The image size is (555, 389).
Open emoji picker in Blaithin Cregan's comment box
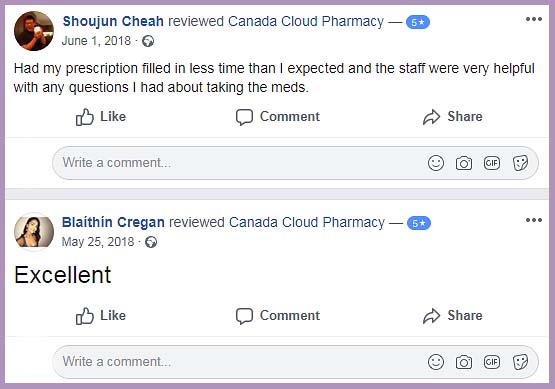click(x=436, y=362)
